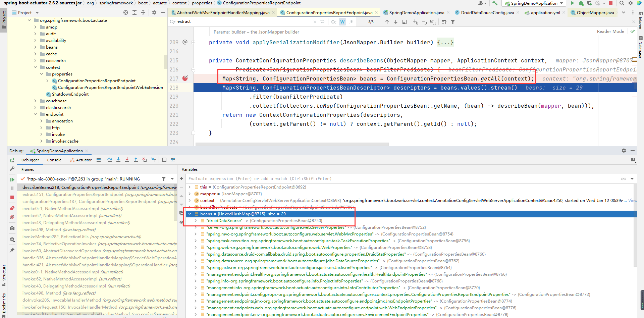Show hidden editor tabs dropdown chevron

point(624,12)
